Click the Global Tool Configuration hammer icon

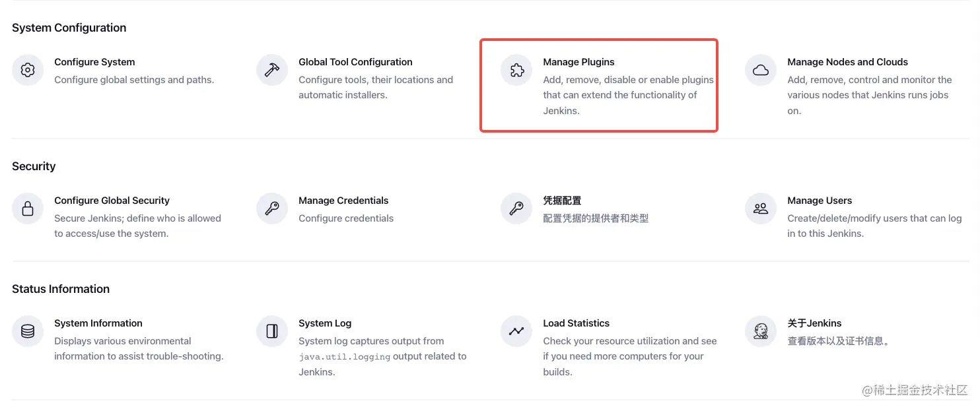[x=272, y=70]
